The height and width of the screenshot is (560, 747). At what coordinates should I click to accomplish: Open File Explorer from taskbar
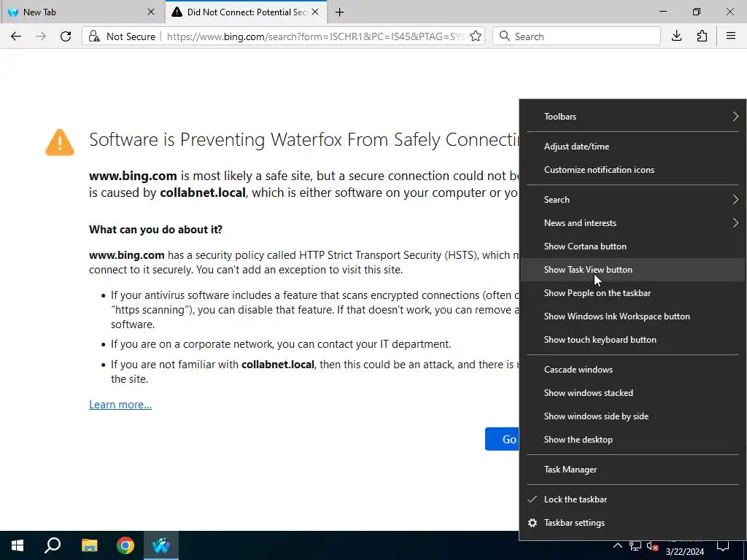point(89,545)
